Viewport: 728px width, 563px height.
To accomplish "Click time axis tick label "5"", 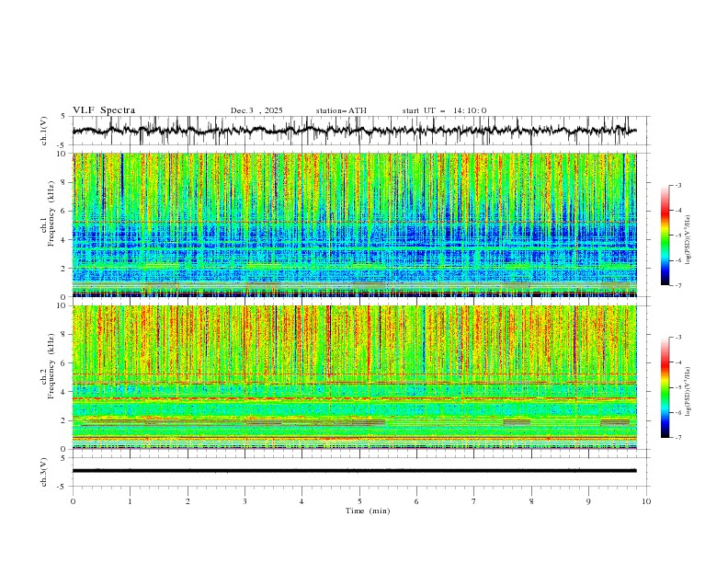I will (359, 501).
